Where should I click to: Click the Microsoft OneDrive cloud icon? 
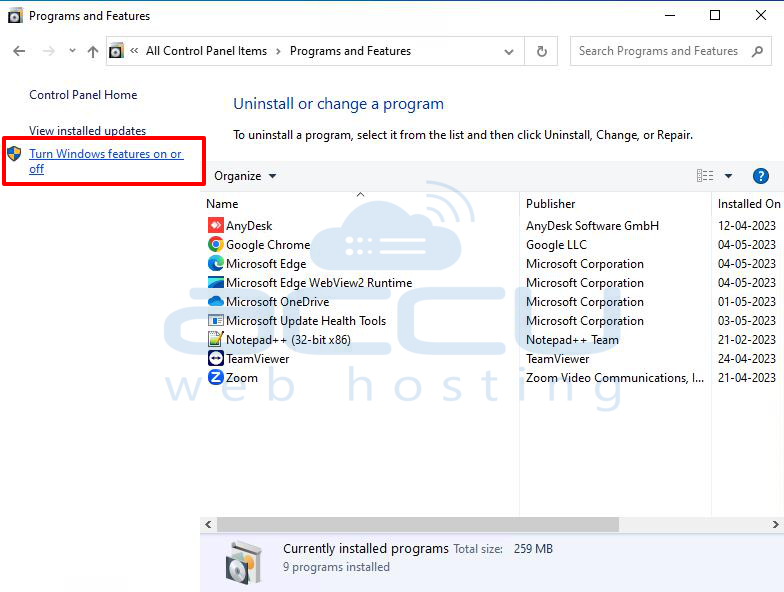[216, 302]
